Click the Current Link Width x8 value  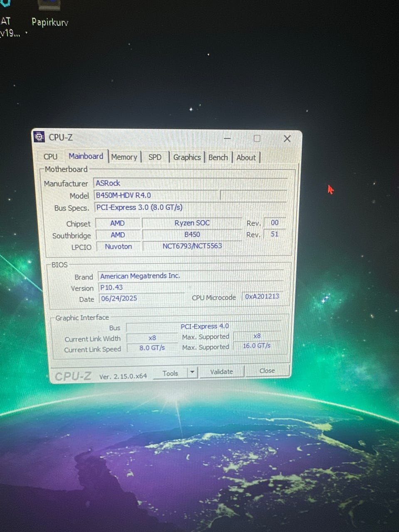pyautogui.click(x=152, y=338)
